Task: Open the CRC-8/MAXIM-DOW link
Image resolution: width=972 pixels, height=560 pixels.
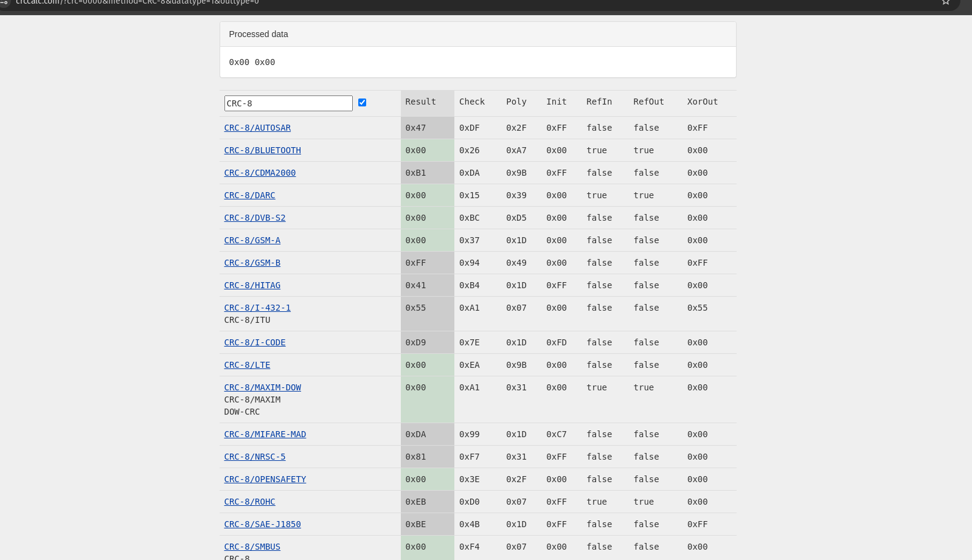Action: pyautogui.click(x=262, y=387)
